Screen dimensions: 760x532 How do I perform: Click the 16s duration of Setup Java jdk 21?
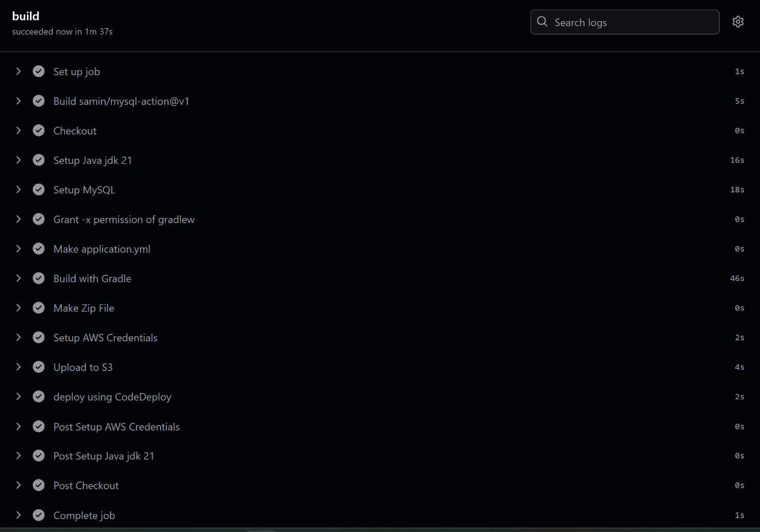click(737, 160)
